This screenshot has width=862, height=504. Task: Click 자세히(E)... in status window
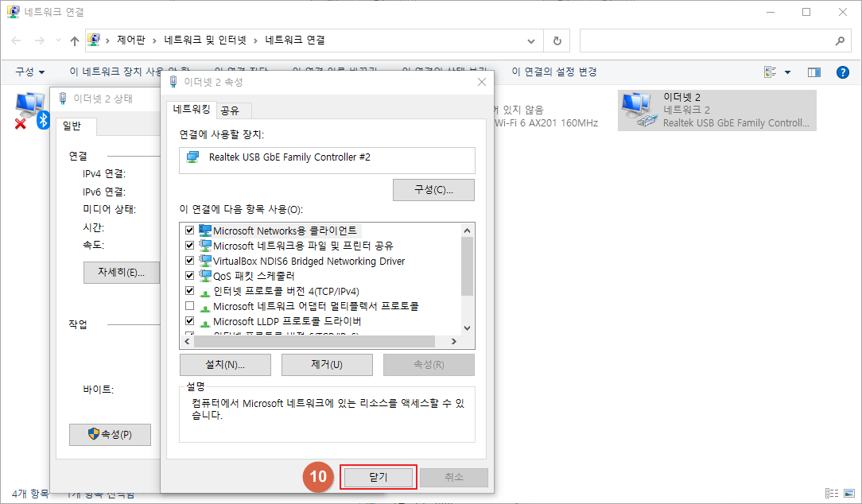122,273
